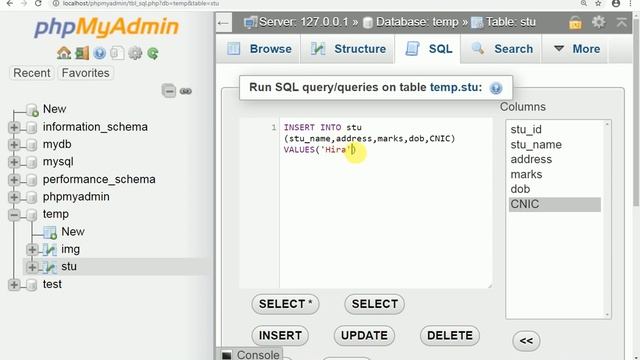Expand the performance_schema database
This screenshot has width=640, height=360.
point(14,180)
